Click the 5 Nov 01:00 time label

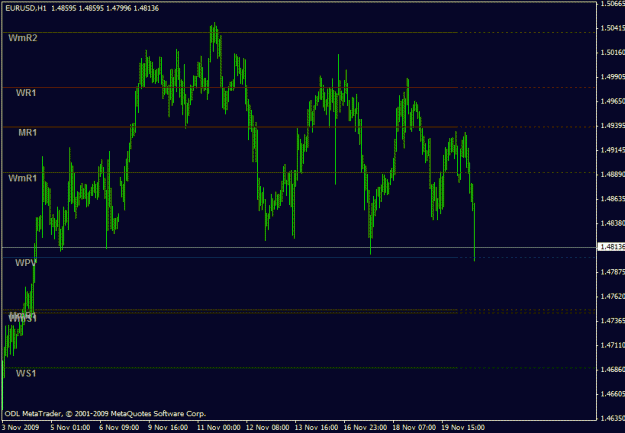click(71, 427)
